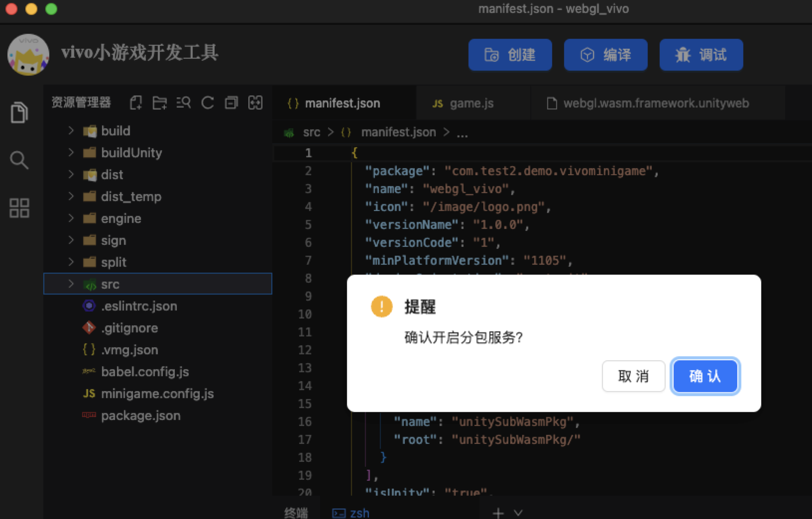Open the Extensions grid icon in sidebar
812x519 pixels.
[19, 208]
